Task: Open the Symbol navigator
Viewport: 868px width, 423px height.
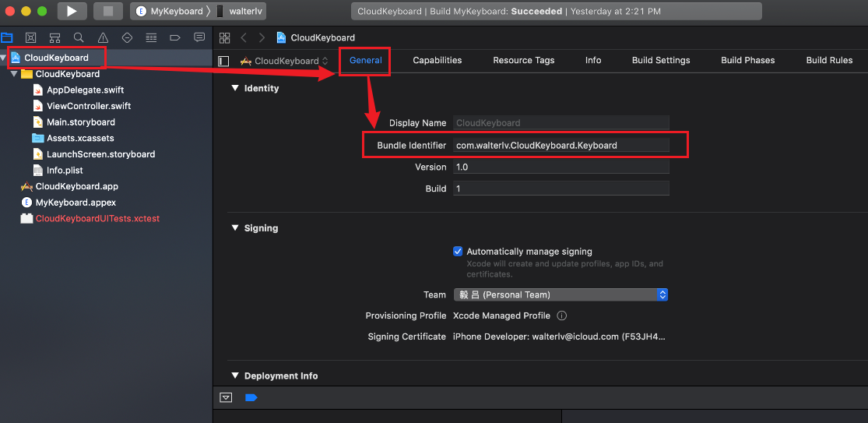Action: 54,37
